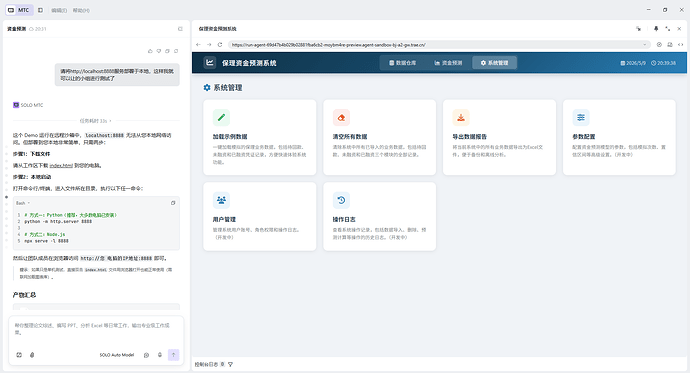Reload the preview browser page
The image size is (690, 373).
[x=220, y=44]
